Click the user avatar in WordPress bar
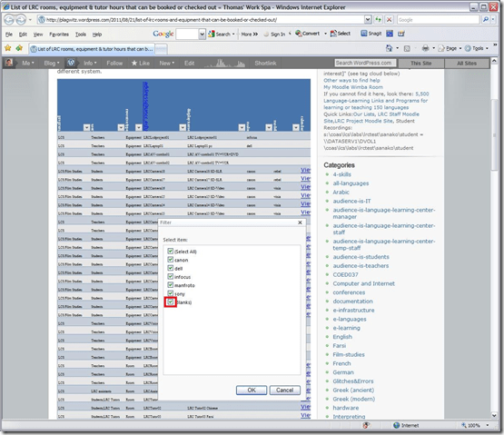Viewport: 504px width, 435px height. pos(9,63)
